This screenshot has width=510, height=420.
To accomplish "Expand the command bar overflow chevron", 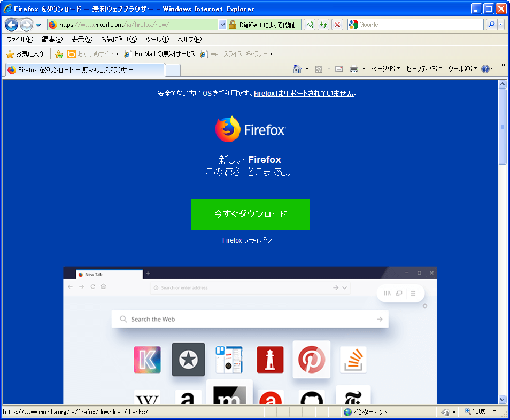I will click(504, 65).
